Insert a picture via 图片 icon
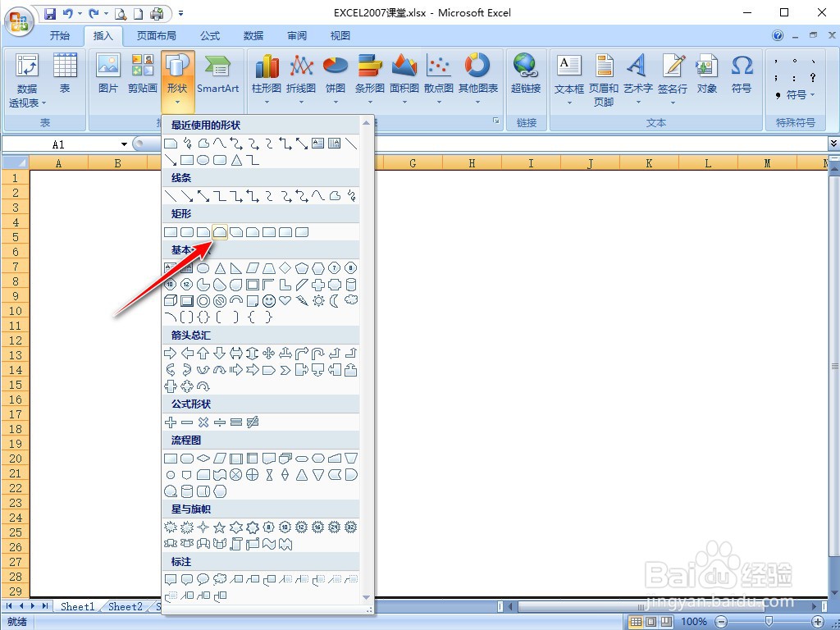Image resolution: width=840 pixels, height=630 pixels. point(108,74)
